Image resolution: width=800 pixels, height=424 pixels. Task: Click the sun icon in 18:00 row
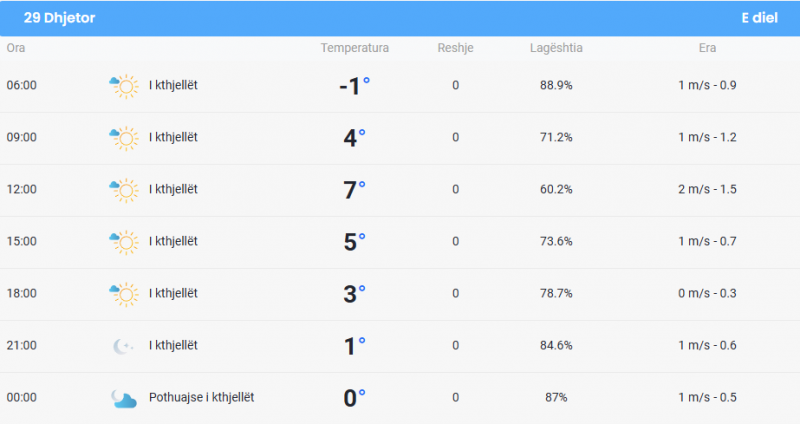(123, 294)
